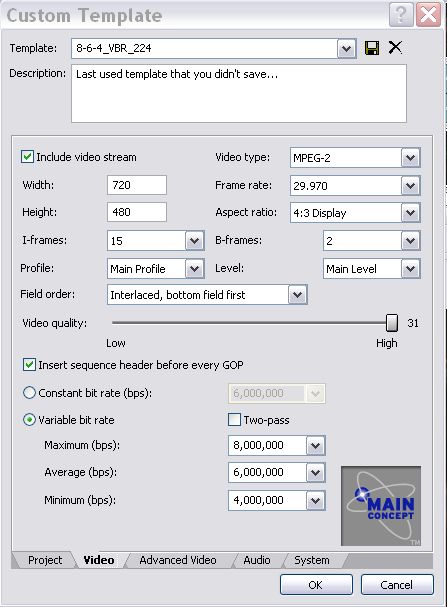Click the Cancel button

(397, 585)
